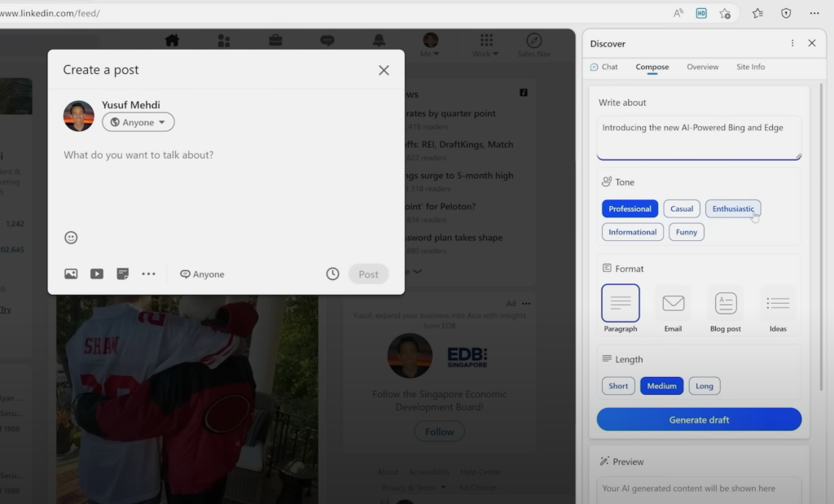Click the LinkedIn Home icon
Viewport: 834px width, 504px height.
click(x=172, y=41)
